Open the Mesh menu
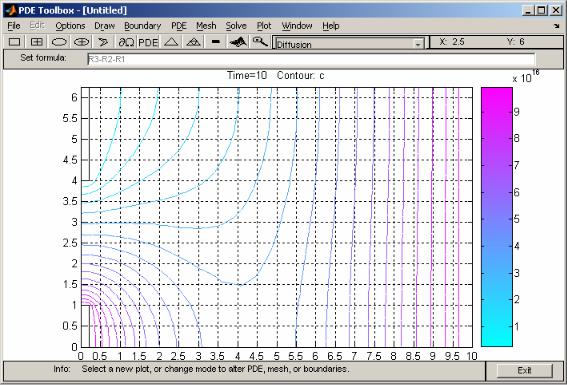 (206, 26)
